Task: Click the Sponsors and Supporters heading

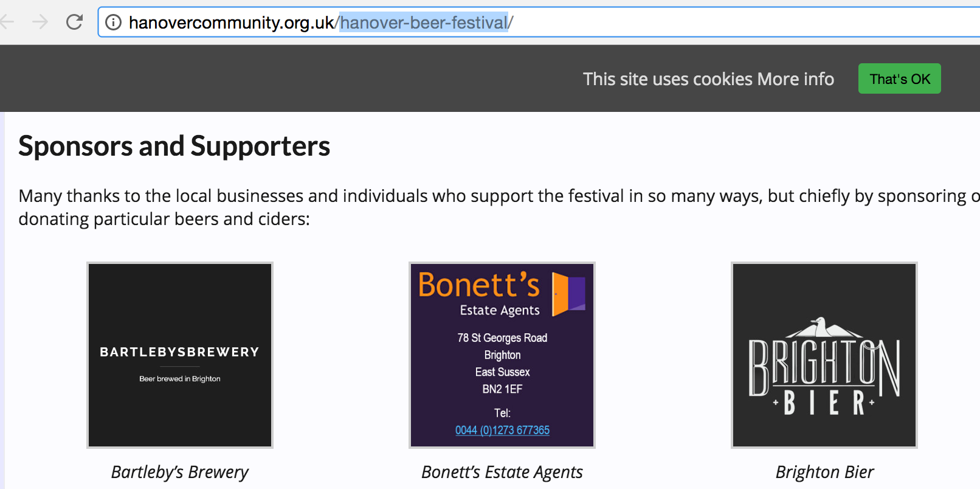Action: [x=174, y=146]
